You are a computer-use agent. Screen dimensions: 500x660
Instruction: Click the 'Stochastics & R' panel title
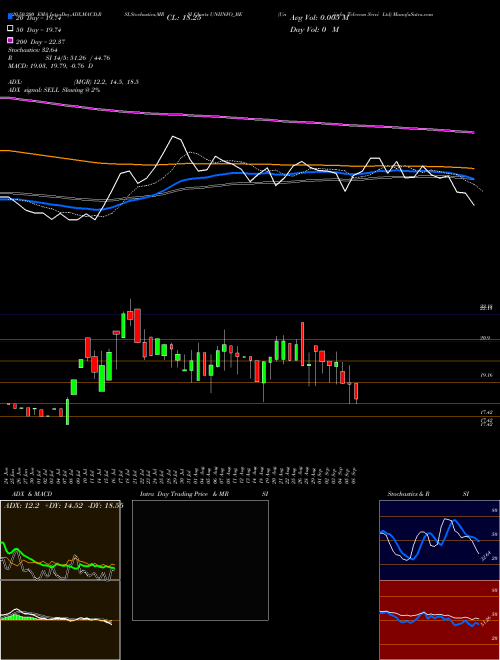click(x=409, y=494)
